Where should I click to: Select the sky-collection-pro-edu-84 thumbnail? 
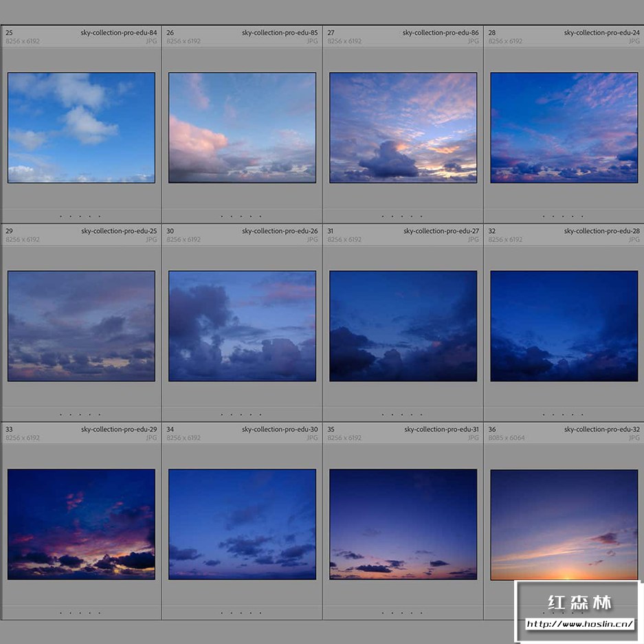[81, 128]
